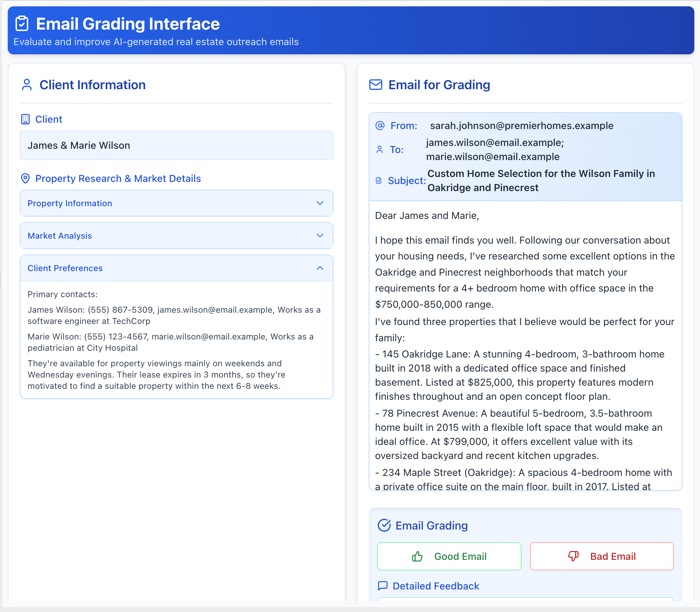
Task: Mark this as a Good Email
Action: (x=449, y=556)
